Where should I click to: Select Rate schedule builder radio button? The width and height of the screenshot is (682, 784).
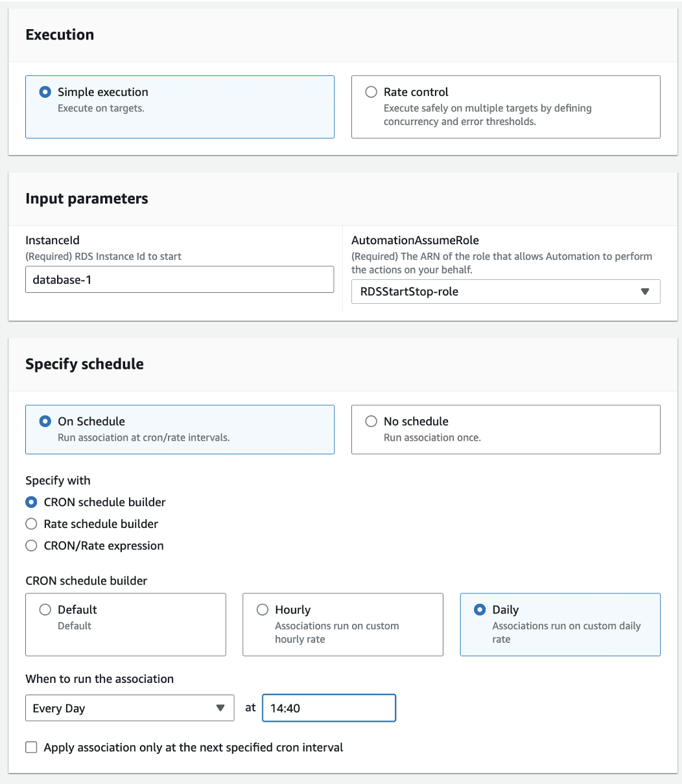[x=31, y=524]
